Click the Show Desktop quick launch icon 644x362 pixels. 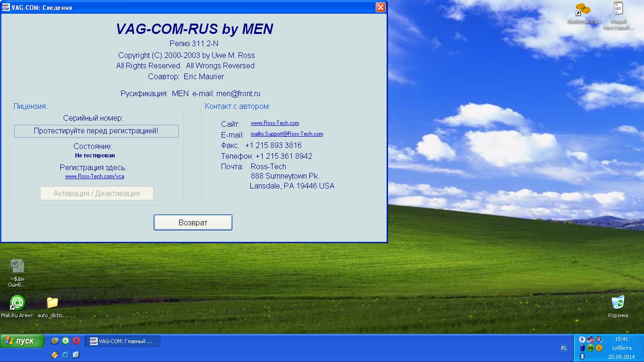(76, 354)
